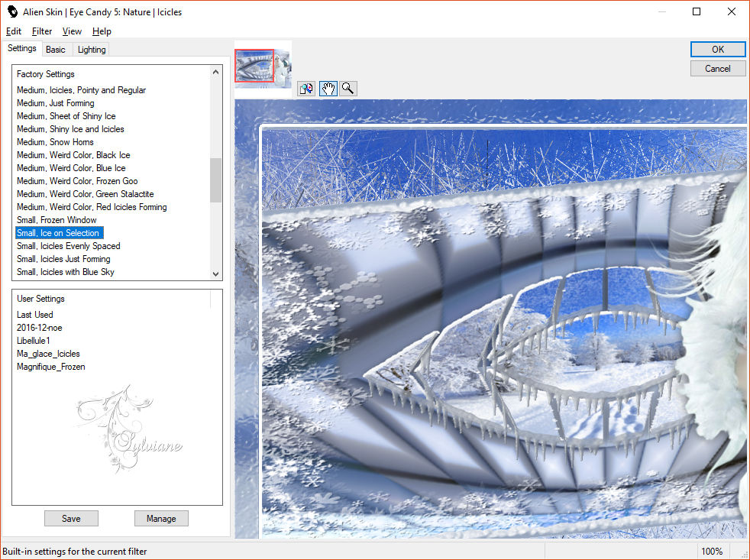Click the navigator preview thumbnail
The height and width of the screenshot is (560, 750).
click(263, 68)
